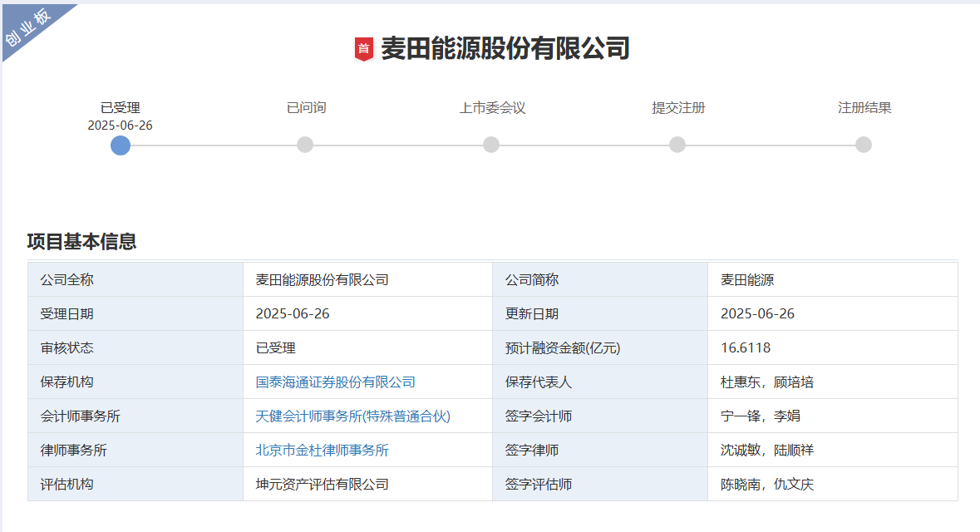Viewport: 980px width, 532px height.
Task: Click the 沈诚敏，陆顺祥 lawyers value
Action: click(x=767, y=450)
